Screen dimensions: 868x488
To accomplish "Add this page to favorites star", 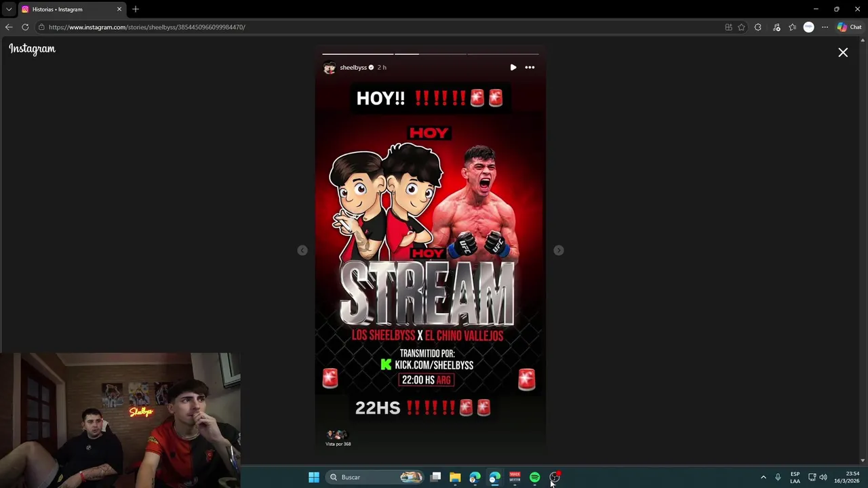I will (741, 27).
